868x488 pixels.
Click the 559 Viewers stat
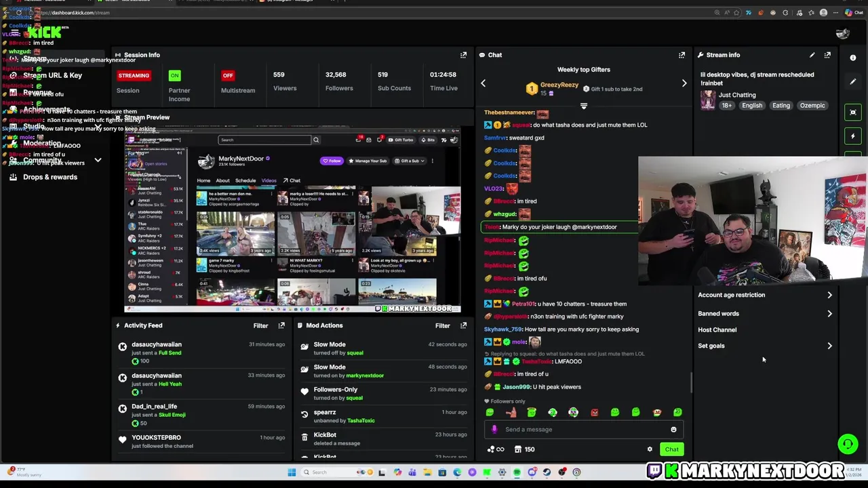285,81
